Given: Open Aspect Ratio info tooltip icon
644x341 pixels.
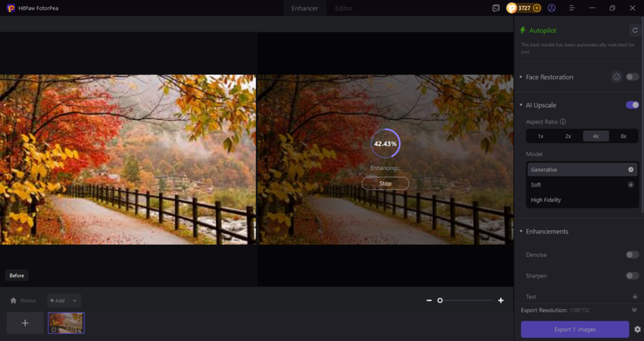Looking at the screenshot, I should click(x=563, y=121).
